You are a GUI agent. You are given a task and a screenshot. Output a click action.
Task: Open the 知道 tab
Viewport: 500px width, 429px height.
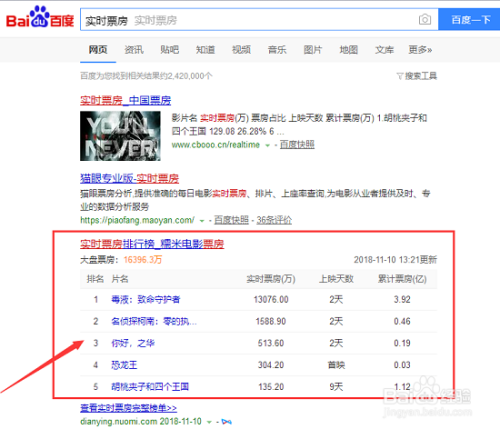pos(205,50)
